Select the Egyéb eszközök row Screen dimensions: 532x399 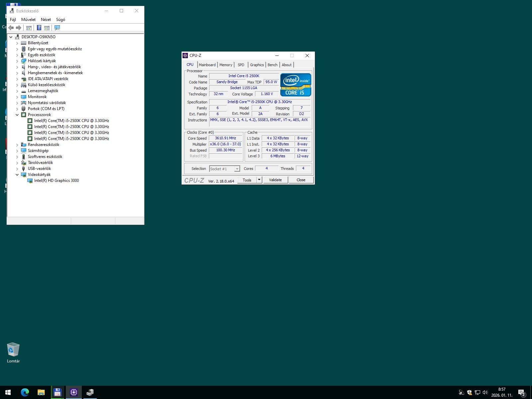pyautogui.click(x=42, y=55)
